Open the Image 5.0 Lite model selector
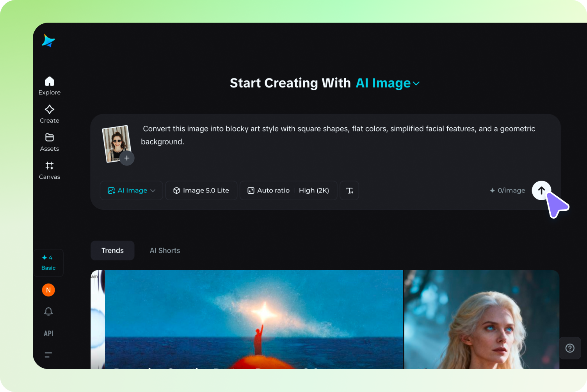This screenshot has width=587, height=392. click(201, 191)
